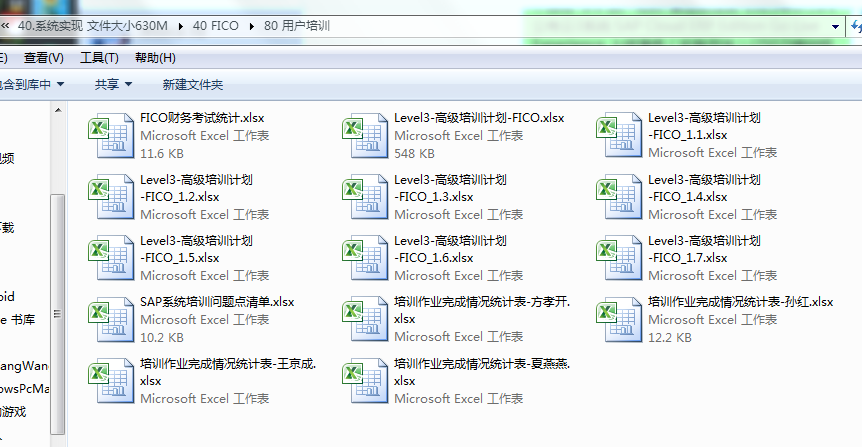
Task: Open the 查看(V) menu
Action: pyautogui.click(x=43, y=58)
